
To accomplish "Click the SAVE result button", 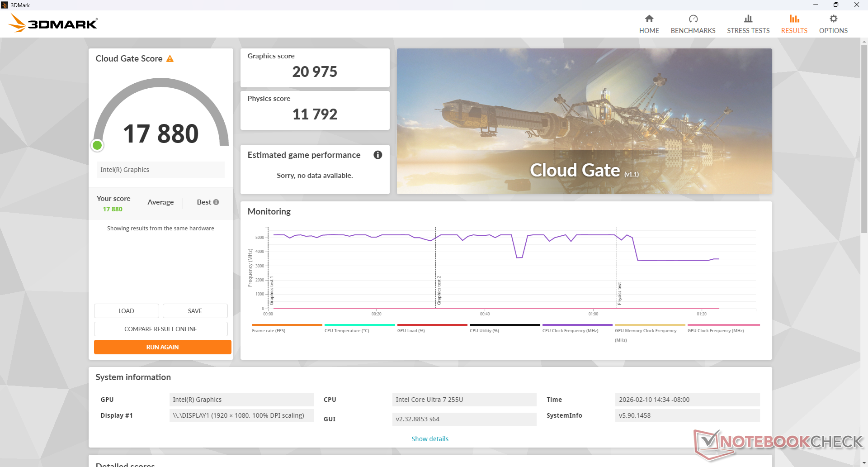I will point(195,311).
